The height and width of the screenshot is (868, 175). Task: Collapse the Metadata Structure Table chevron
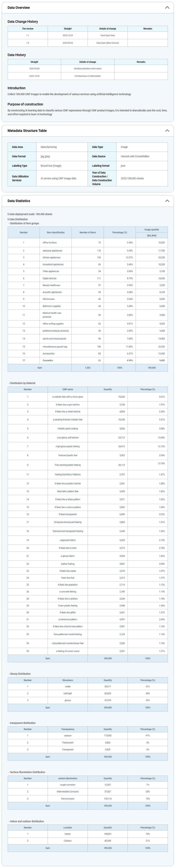pos(167,130)
